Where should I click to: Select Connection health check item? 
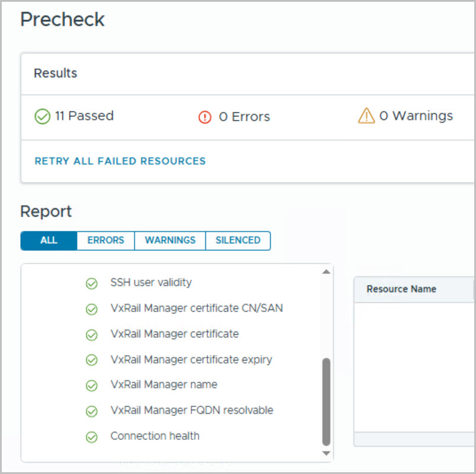click(x=155, y=436)
